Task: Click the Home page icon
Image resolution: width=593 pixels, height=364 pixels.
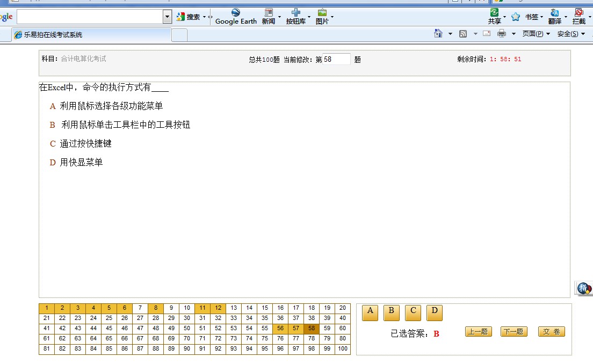Action: click(x=438, y=34)
